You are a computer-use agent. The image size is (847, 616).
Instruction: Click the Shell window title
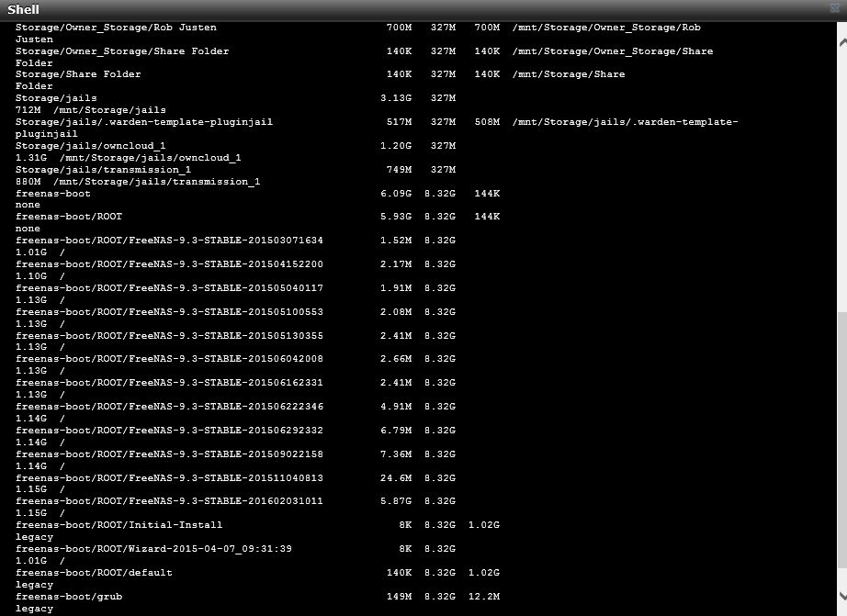click(x=23, y=9)
